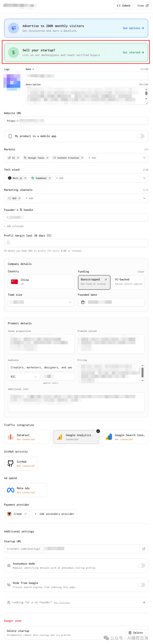Click the megaphone advertise icon

(14, 28)
